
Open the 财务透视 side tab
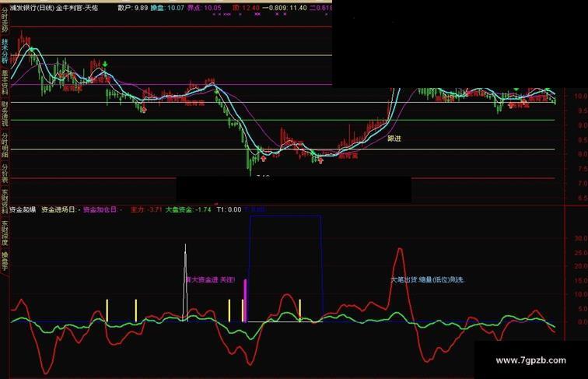pyautogui.click(x=5, y=114)
